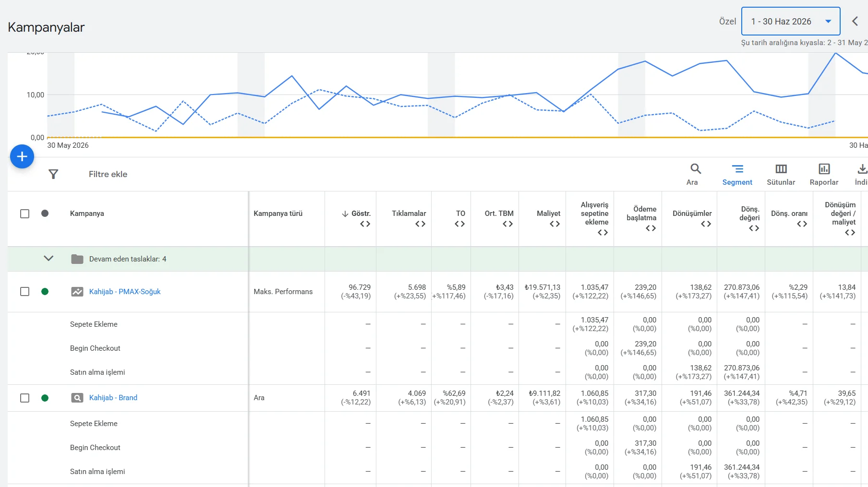Click the resize arrows under Maliyet column
868x487 pixels.
tap(555, 224)
